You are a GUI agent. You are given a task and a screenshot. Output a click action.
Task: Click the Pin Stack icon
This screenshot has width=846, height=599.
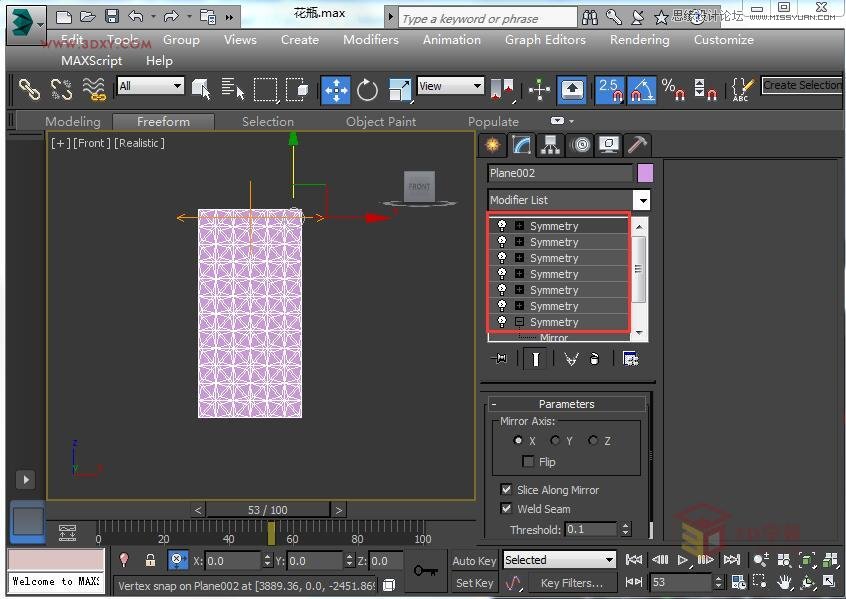click(501, 359)
